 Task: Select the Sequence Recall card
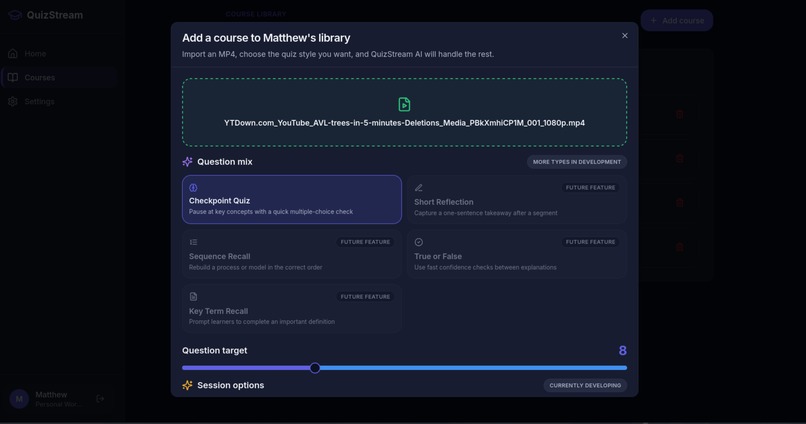[x=292, y=254]
